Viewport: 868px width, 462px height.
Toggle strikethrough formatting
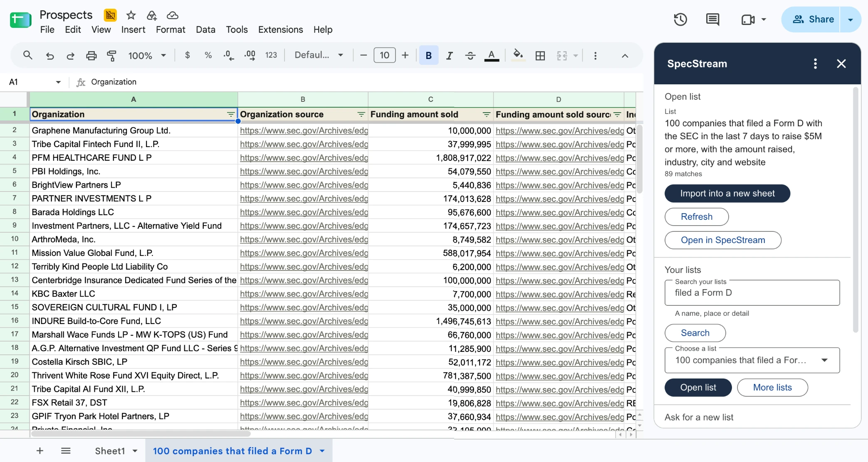tap(470, 55)
